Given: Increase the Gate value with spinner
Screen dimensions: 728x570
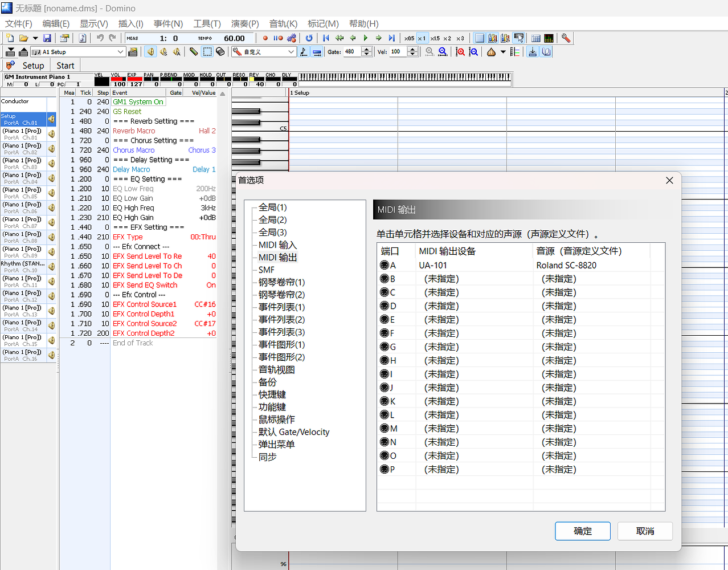Looking at the screenshot, I should [x=365, y=50].
